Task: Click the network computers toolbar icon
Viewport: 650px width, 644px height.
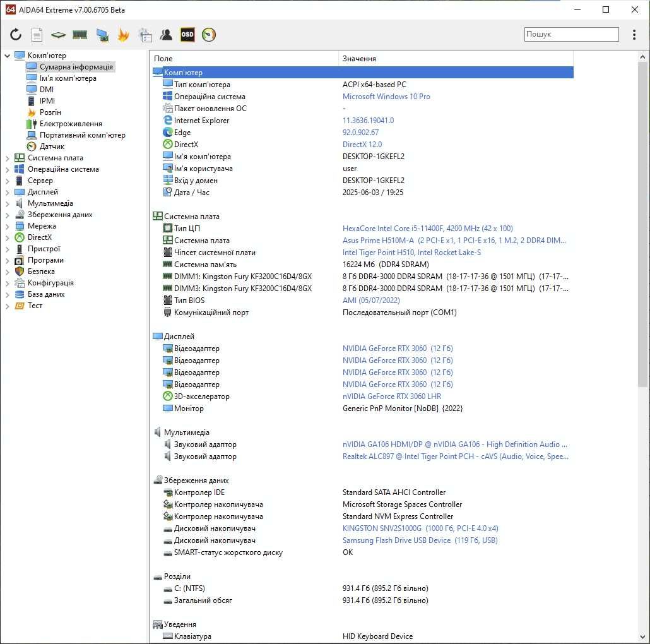Action: click(x=102, y=35)
